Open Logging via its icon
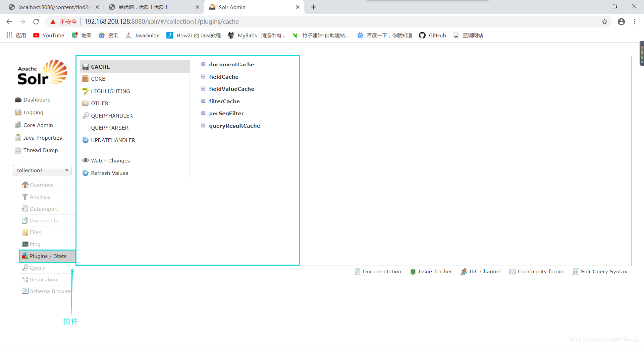The image size is (644, 345). coord(18,112)
